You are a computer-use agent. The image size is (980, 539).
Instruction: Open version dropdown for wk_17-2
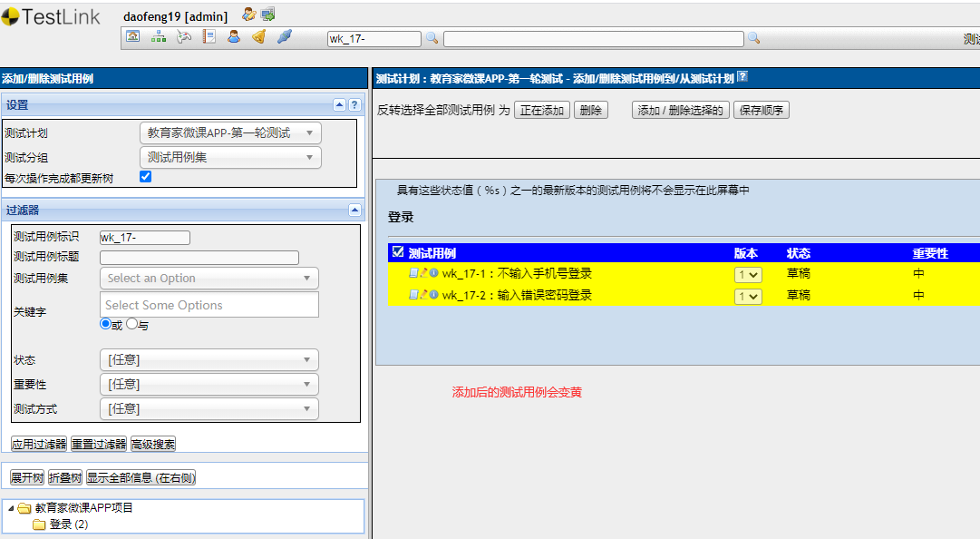pyautogui.click(x=748, y=297)
